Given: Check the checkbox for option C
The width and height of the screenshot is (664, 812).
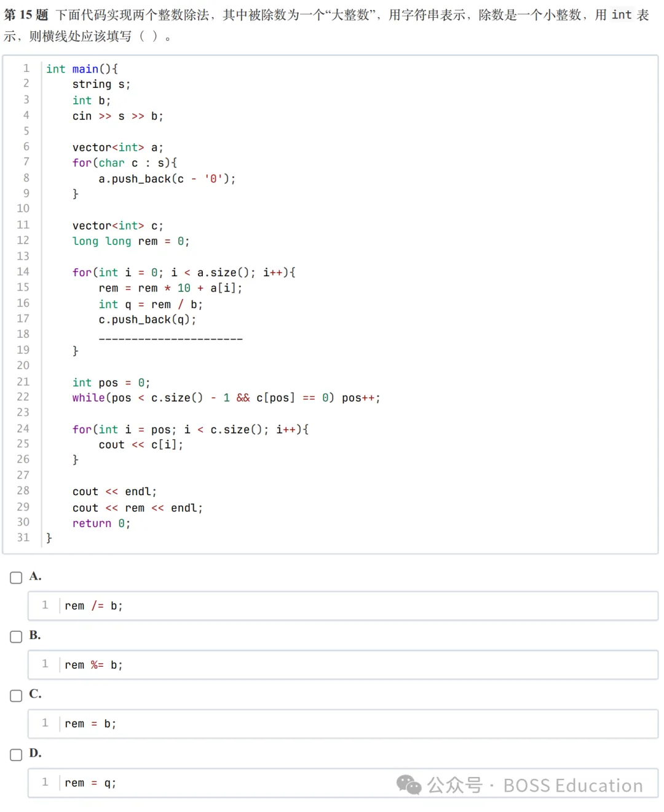Looking at the screenshot, I should coord(16,696).
